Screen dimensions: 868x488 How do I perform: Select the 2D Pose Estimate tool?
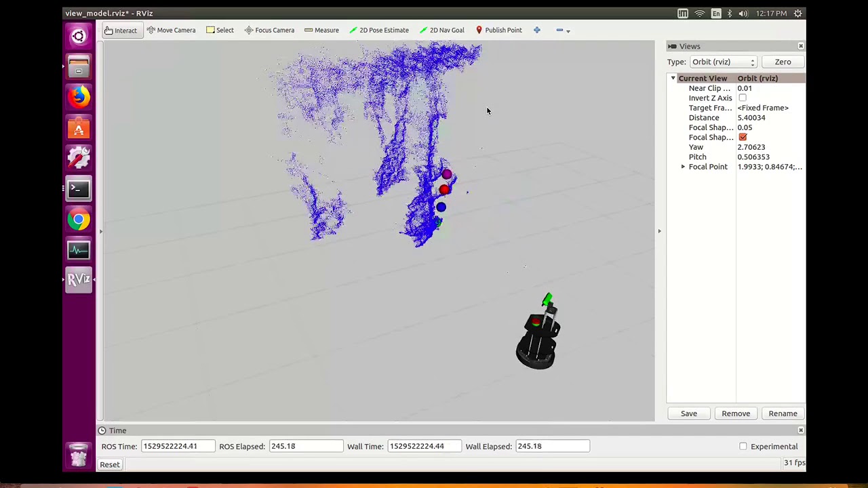coord(378,30)
